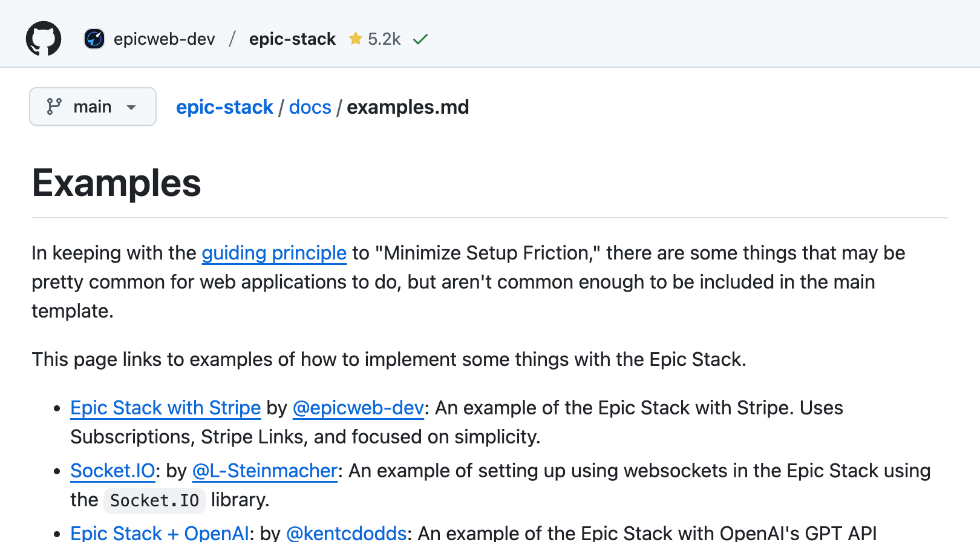Click the git branch icon
The height and width of the screenshot is (542, 980).
(x=54, y=106)
